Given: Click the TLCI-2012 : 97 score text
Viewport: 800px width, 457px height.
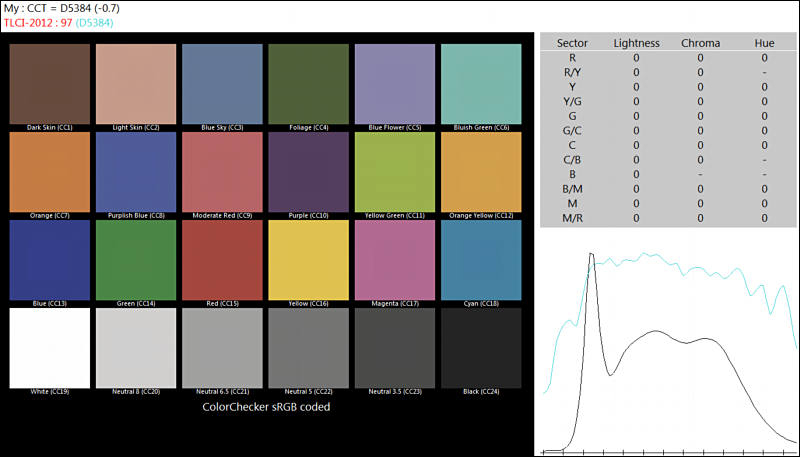Looking at the screenshot, I should [x=37, y=22].
